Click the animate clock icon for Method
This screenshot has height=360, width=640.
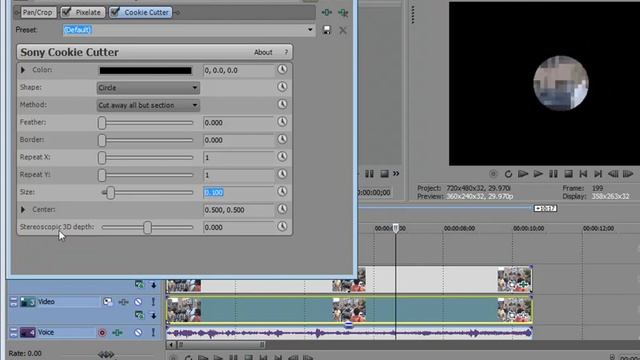[x=282, y=104]
